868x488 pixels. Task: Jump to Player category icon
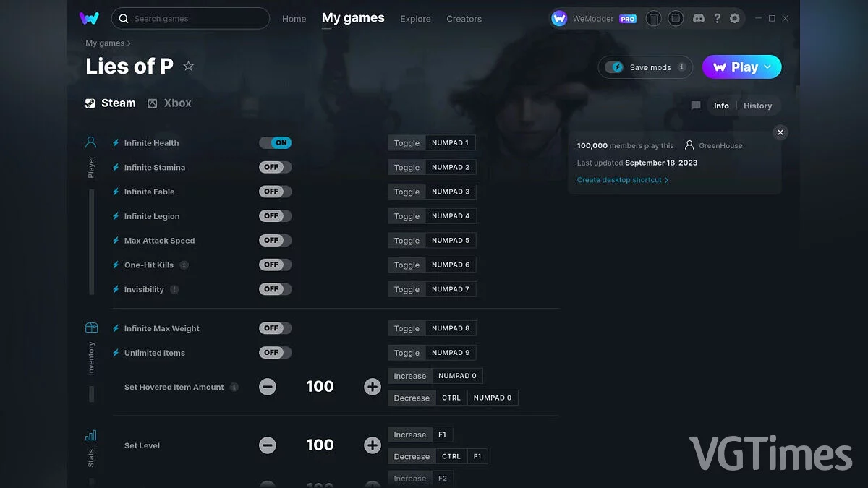click(x=91, y=142)
